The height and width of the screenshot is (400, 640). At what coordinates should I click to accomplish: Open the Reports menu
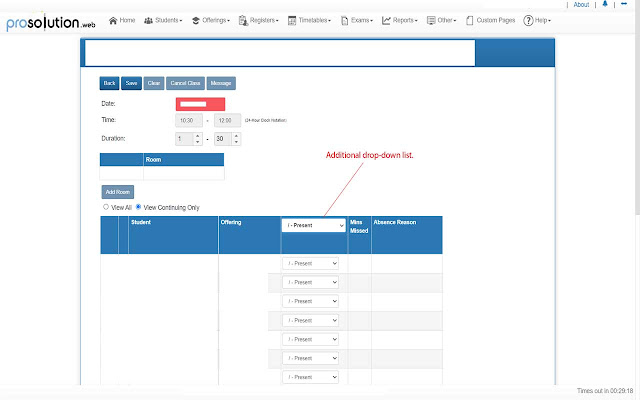(400, 20)
